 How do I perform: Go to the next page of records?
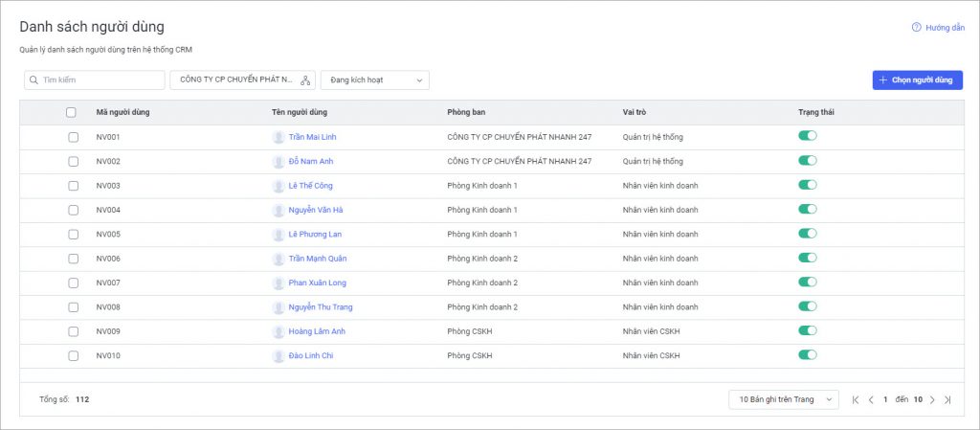932,399
